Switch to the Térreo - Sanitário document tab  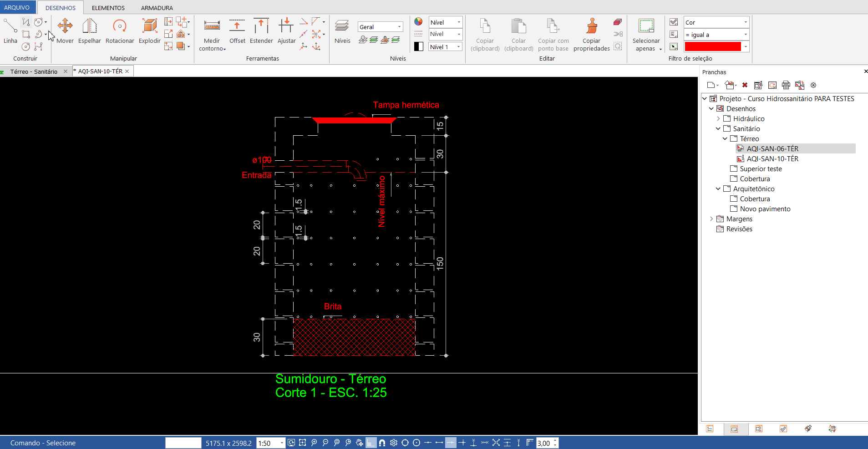[x=34, y=71]
